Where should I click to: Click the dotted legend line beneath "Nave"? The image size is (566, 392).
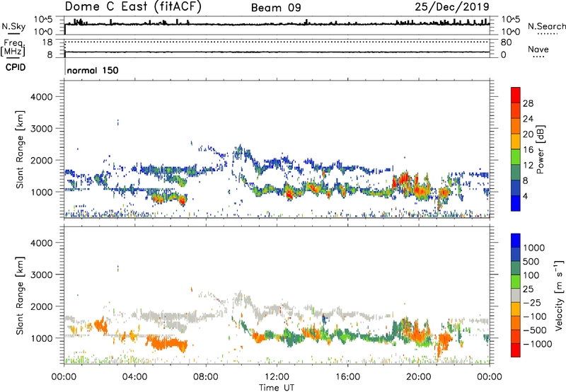point(538,57)
